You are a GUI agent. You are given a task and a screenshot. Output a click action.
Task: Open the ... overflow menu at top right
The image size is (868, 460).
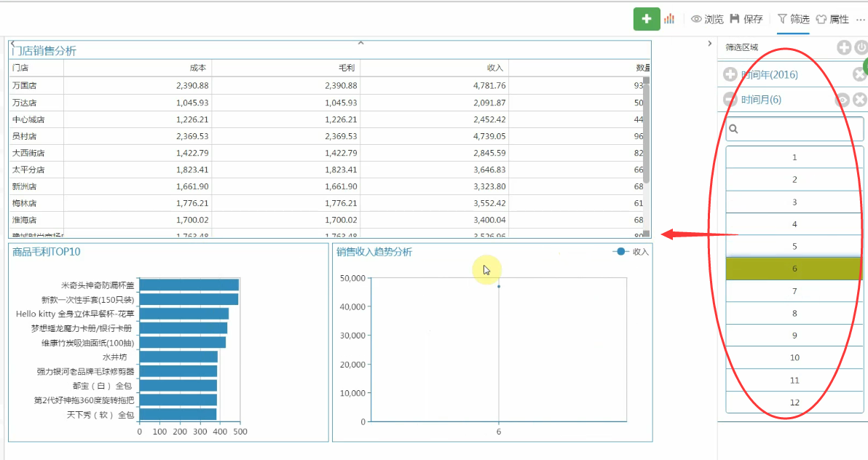[x=859, y=19]
